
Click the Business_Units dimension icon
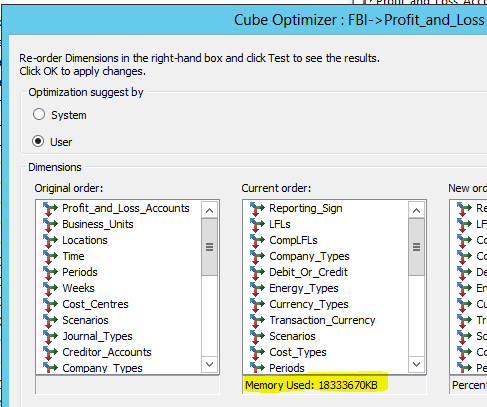[50, 225]
